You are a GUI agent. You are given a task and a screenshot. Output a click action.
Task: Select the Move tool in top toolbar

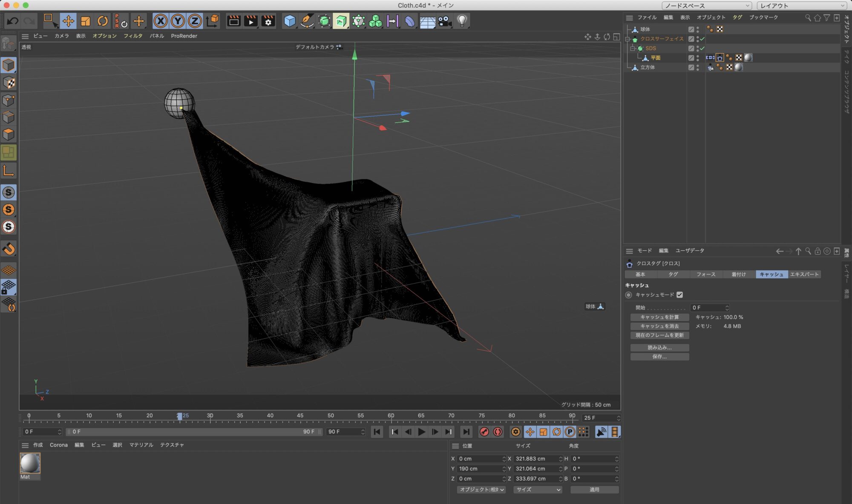click(68, 21)
